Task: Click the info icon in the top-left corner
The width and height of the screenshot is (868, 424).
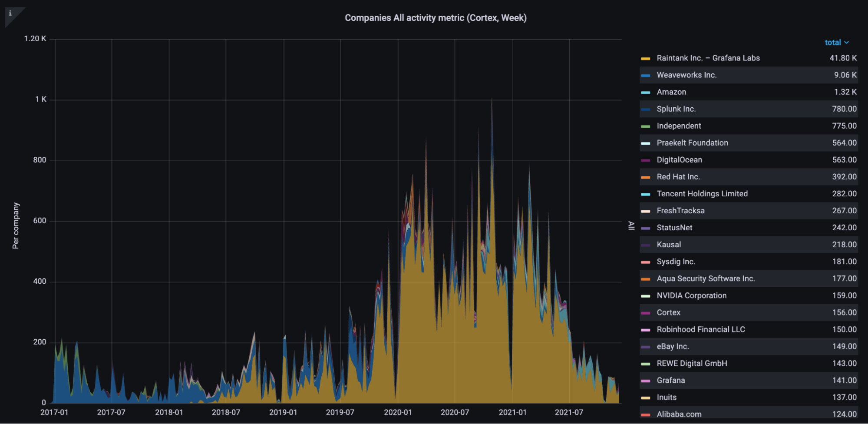Action: [x=10, y=12]
